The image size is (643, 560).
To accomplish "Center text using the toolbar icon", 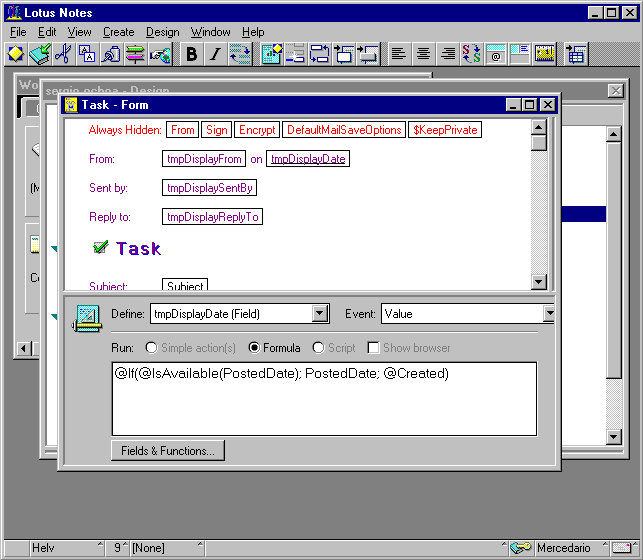I will point(423,54).
